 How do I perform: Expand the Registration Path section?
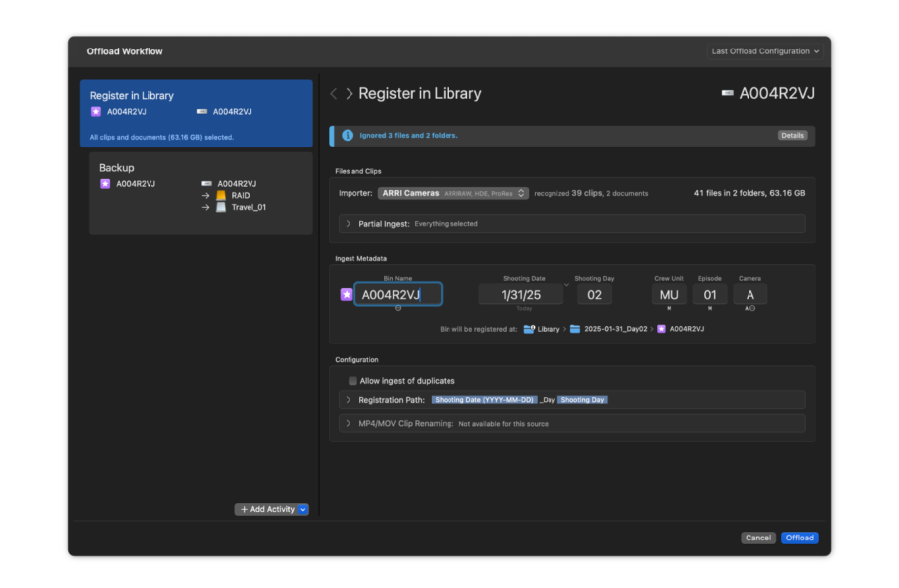pos(349,400)
